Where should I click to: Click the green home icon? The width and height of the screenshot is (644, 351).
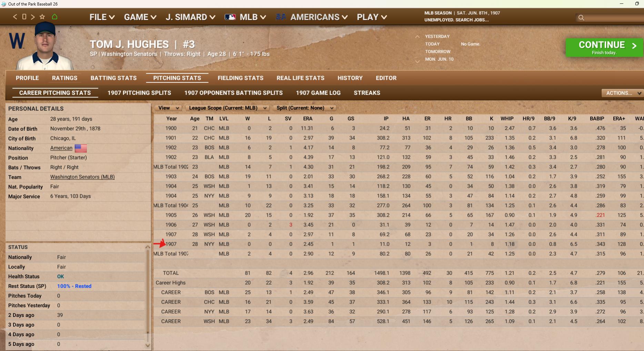click(x=54, y=17)
